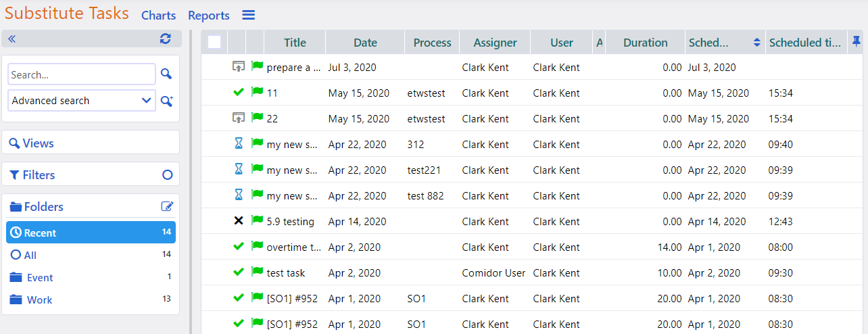Image resolution: width=868 pixels, height=334 pixels.
Task: Edit folders with the pencil icon
Action: coord(167,207)
